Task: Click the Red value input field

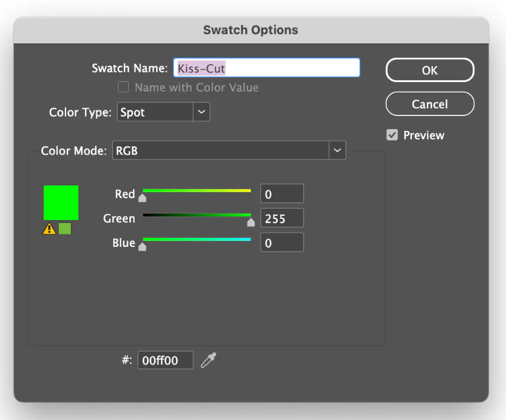Action: pos(282,194)
